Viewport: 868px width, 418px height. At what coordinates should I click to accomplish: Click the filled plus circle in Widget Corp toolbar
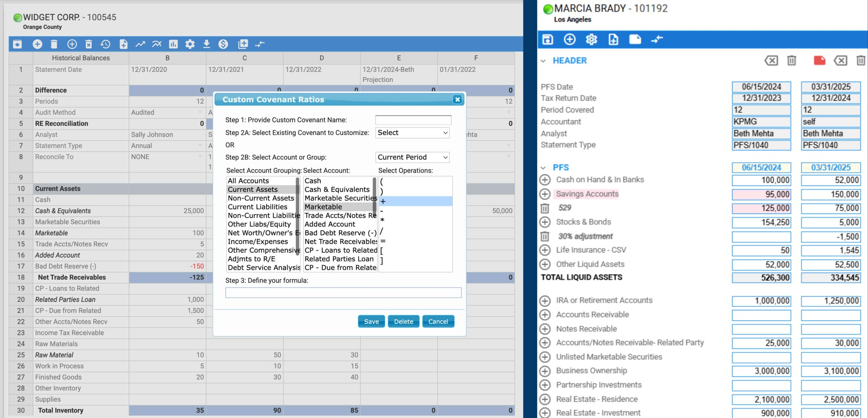[37, 44]
